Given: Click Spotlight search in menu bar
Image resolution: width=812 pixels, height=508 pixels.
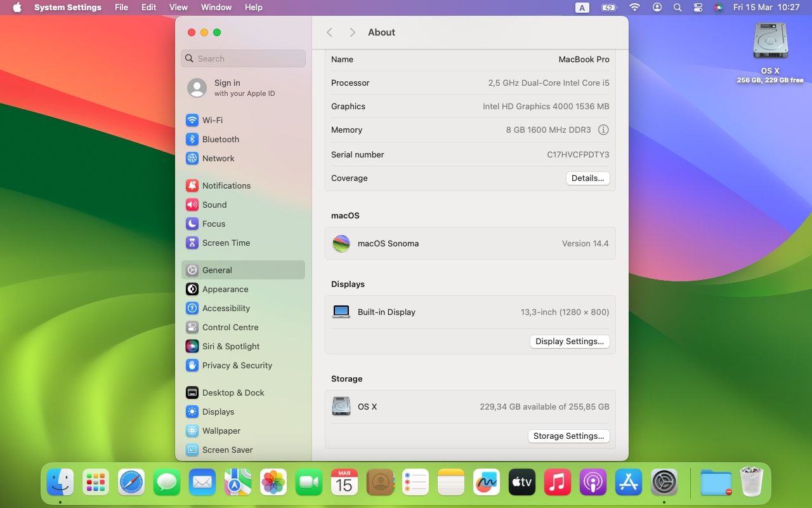Looking at the screenshot, I should coord(678,8).
